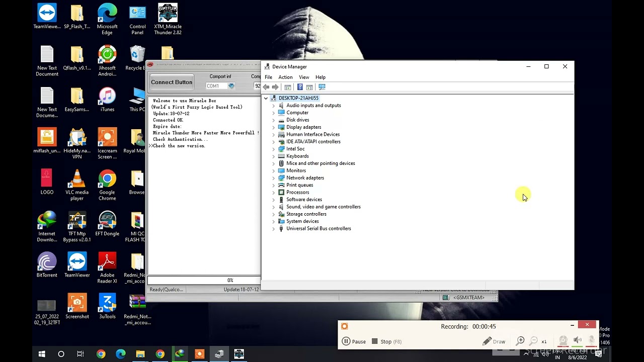This screenshot has height=362, width=644.
Task: Click the zoom out magnifier in recorder
Action: 534,341
